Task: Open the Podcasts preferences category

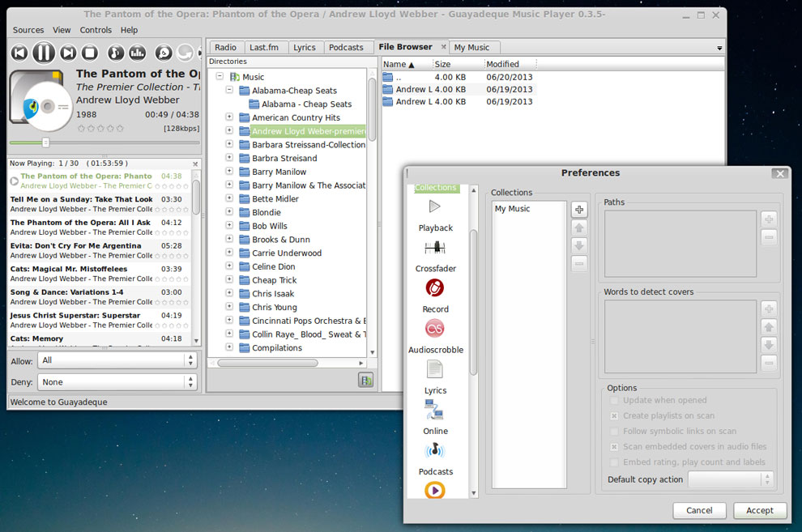Action: pyautogui.click(x=435, y=459)
